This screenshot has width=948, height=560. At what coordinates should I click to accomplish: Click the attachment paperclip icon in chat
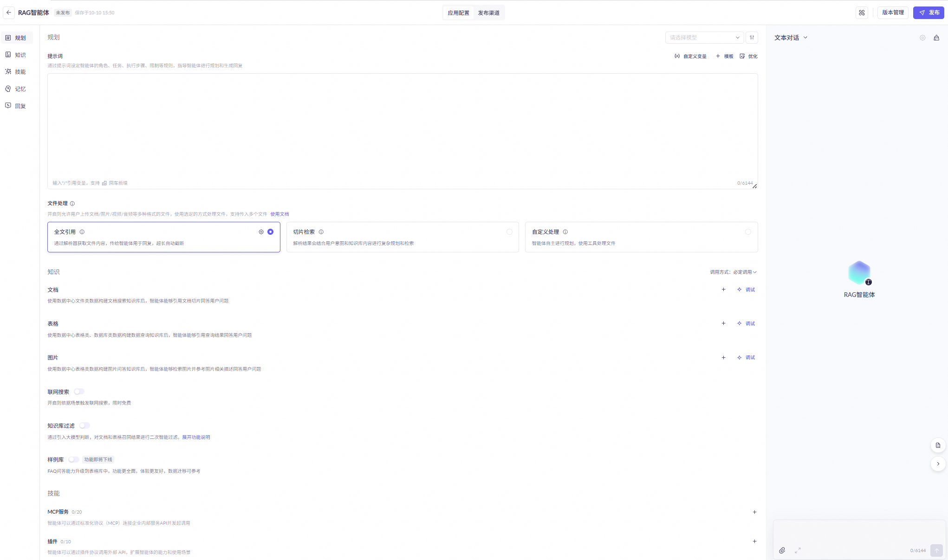[x=782, y=550]
